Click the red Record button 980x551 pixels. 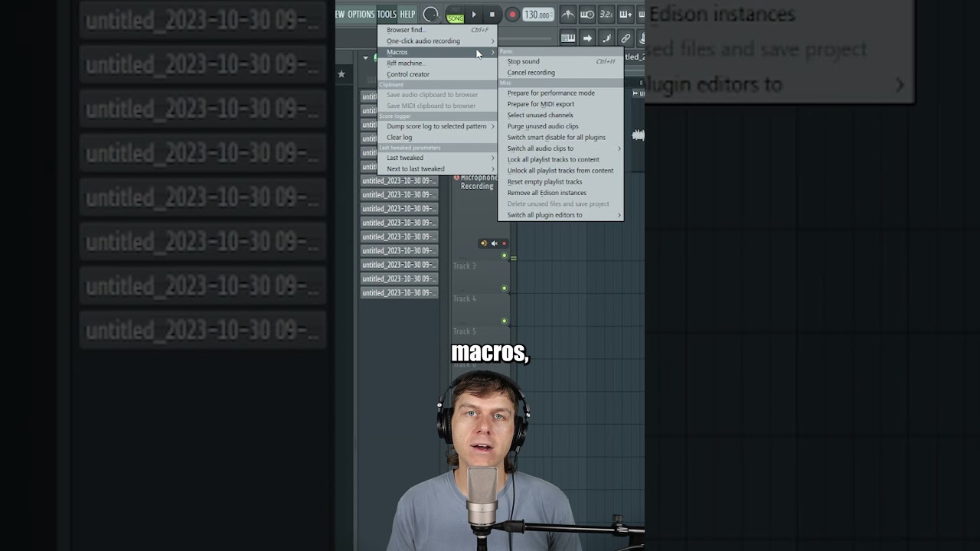511,15
